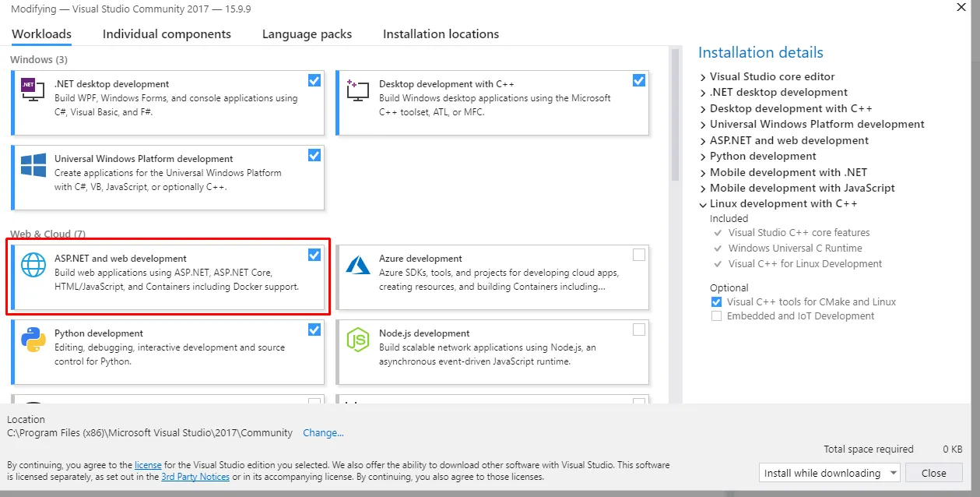Click the Visual Studio C++ core features item
This screenshot has width=980, height=497.
(x=799, y=233)
